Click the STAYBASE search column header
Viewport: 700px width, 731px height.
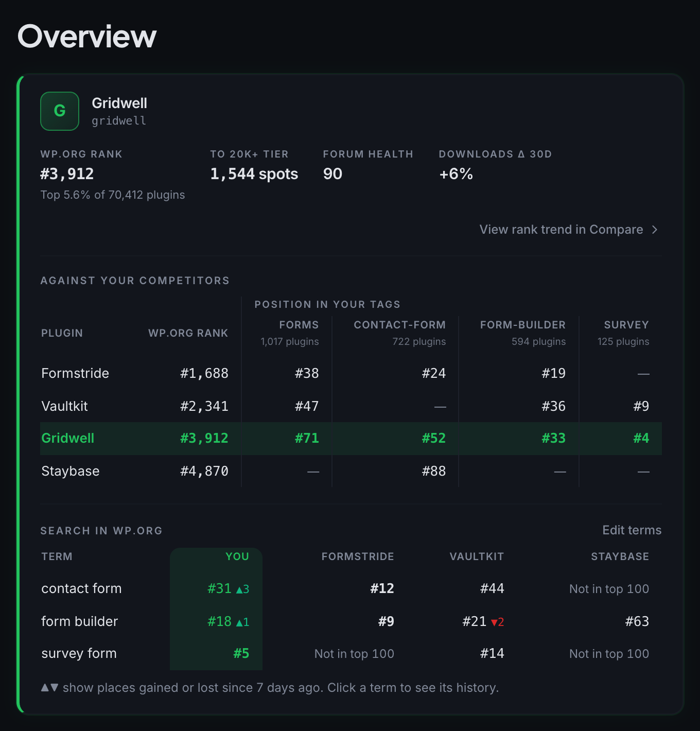point(620,556)
